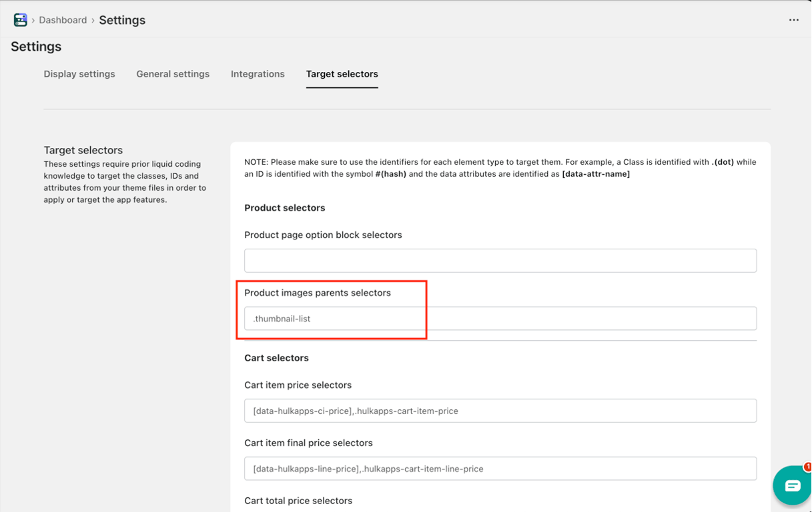Screen dimensions: 812x512
Task: Focus the Product page option block selectors field
Action: coord(500,261)
